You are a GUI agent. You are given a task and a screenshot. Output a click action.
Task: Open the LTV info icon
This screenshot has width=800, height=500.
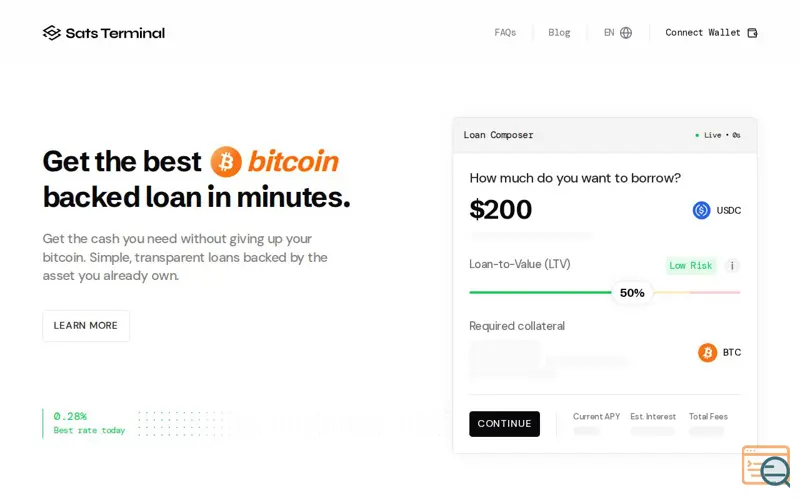(732, 266)
